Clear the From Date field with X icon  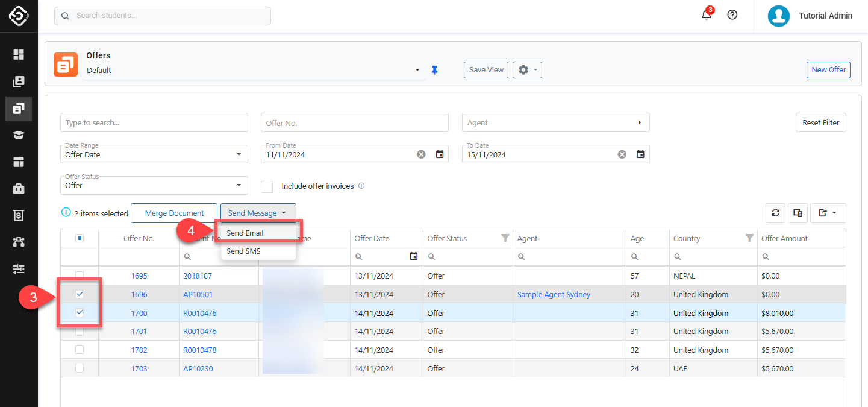421,154
